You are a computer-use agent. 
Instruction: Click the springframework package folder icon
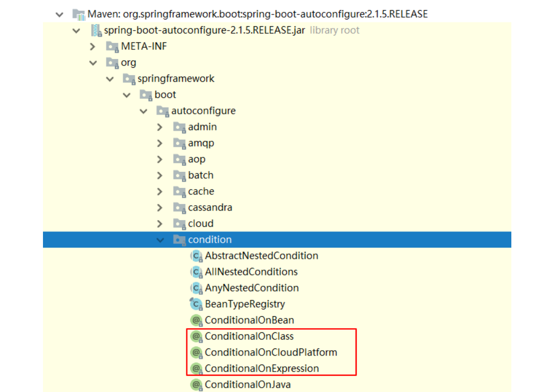pos(129,79)
